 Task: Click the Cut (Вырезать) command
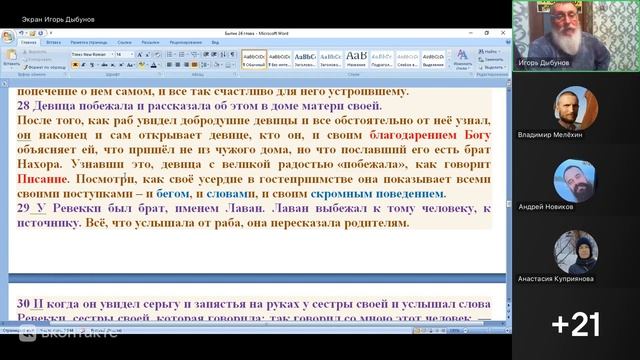point(35,52)
